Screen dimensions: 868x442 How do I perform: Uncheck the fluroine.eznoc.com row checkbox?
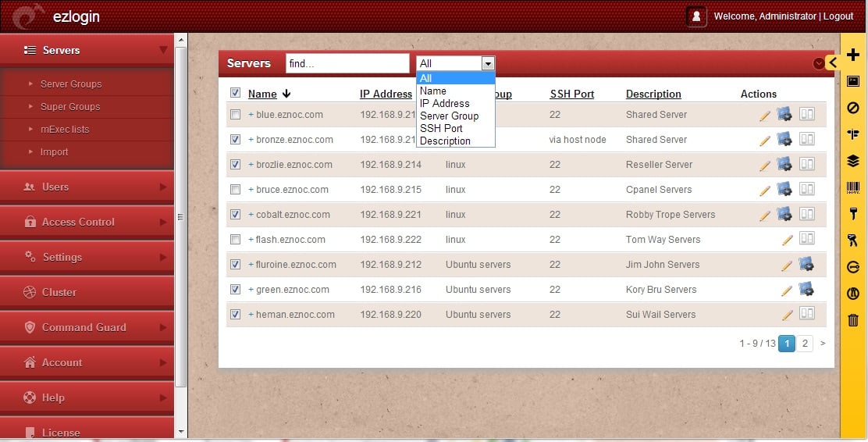coord(235,264)
